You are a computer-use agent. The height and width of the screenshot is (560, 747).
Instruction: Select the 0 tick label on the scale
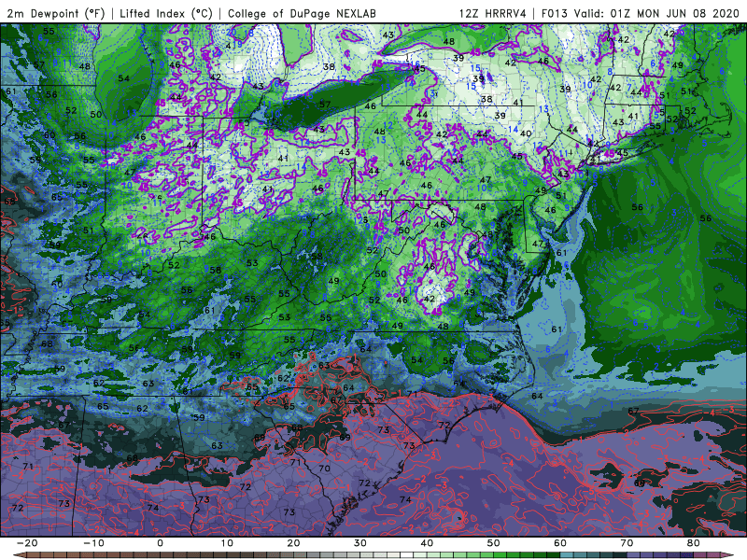point(160,543)
